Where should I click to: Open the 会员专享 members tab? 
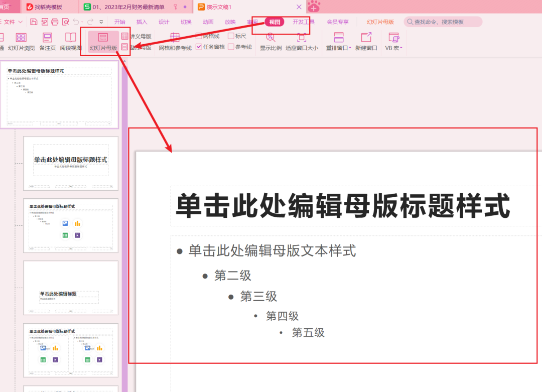coord(338,22)
